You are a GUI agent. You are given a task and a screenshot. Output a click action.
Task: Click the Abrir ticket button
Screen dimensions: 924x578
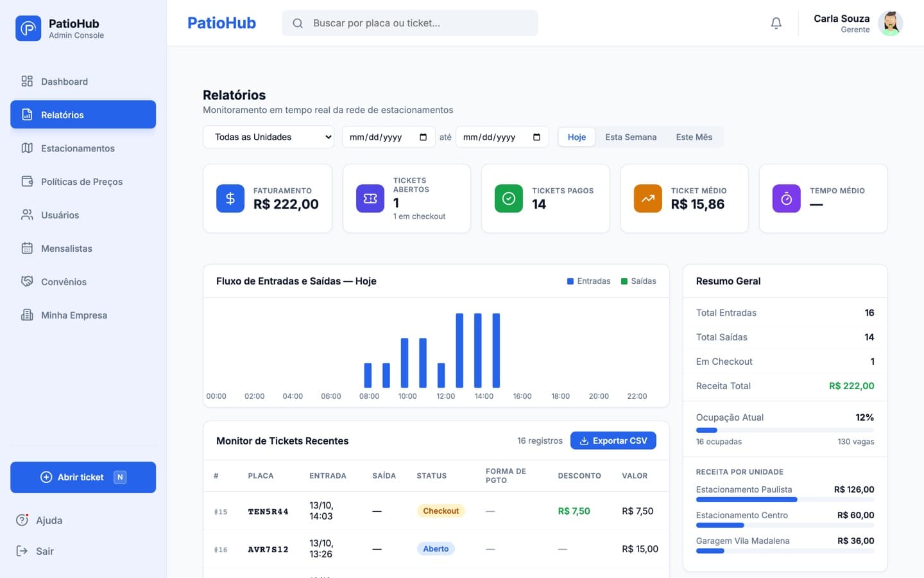[x=83, y=477]
